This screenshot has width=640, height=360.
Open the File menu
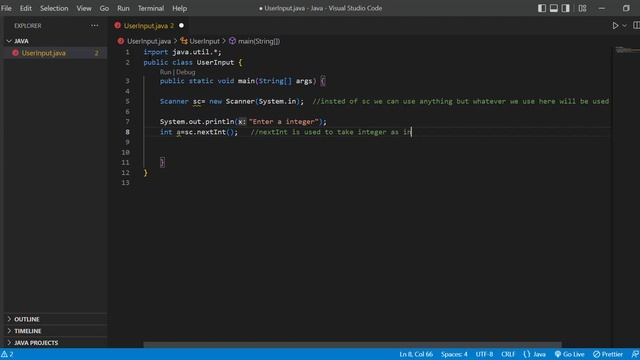pos(7,8)
